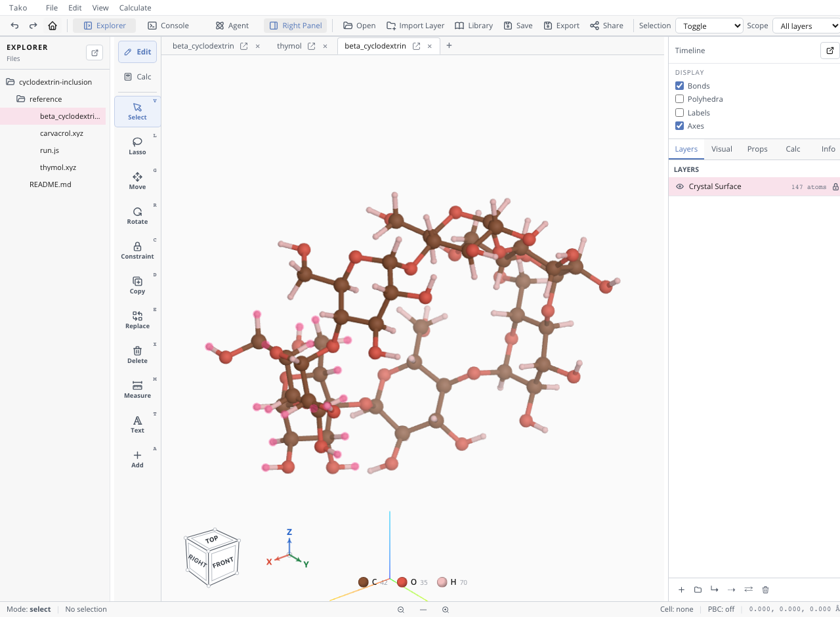
Task: Click the zoom in magnifier icon
Action: click(446, 609)
